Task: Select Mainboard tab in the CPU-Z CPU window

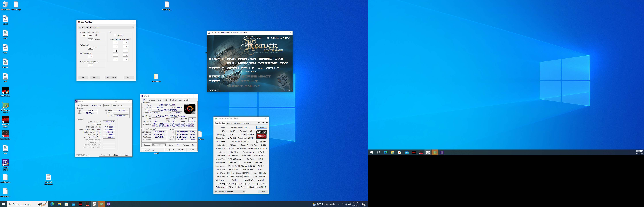Action: pos(151,100)
